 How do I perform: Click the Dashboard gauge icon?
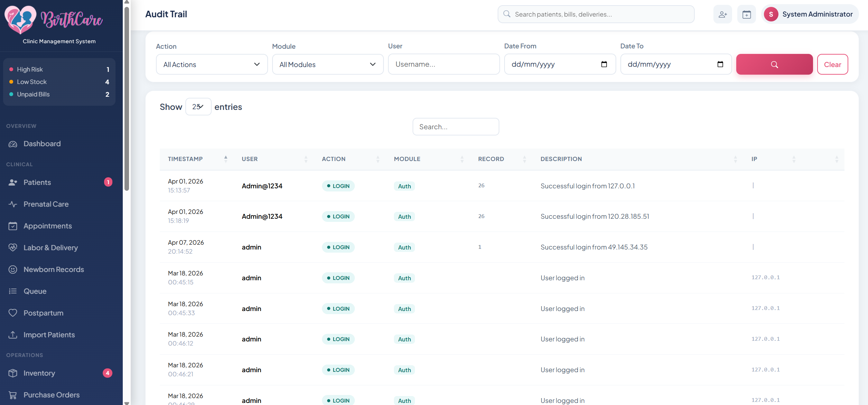pos(13,144)
